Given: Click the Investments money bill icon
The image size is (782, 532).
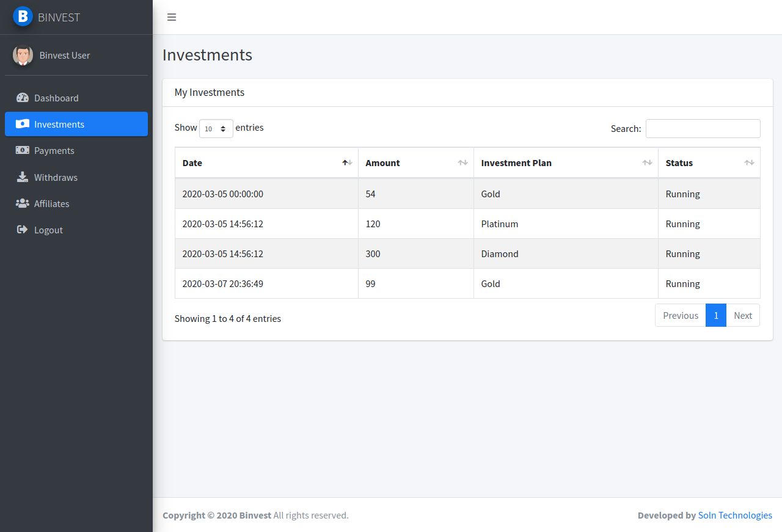Looking at the screenshot, I should point(23,124).
